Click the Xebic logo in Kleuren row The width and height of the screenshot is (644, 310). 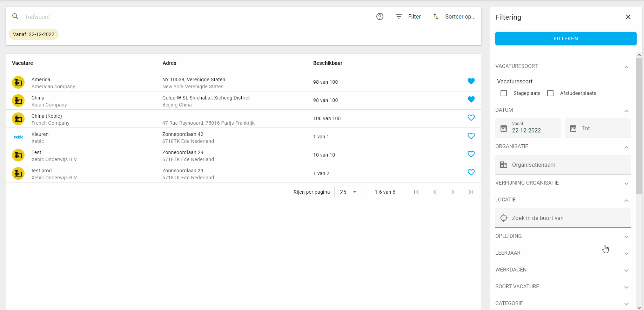point(18,137)
